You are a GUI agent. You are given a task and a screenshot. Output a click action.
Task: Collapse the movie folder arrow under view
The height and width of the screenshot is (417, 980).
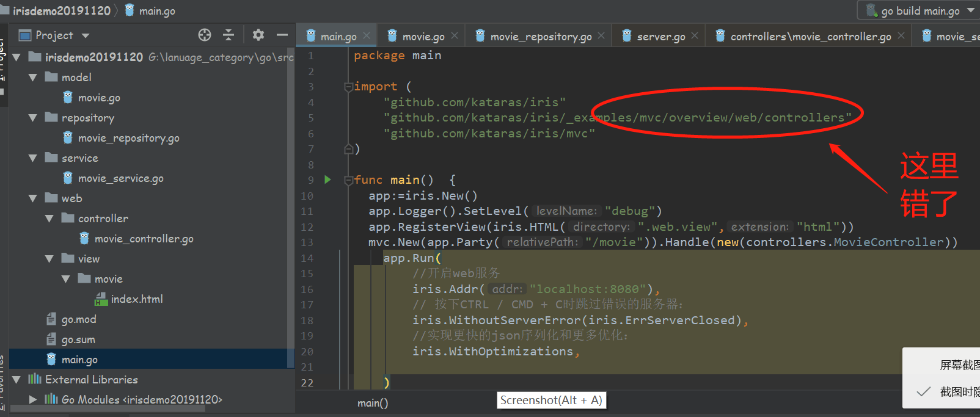[66, 279]
